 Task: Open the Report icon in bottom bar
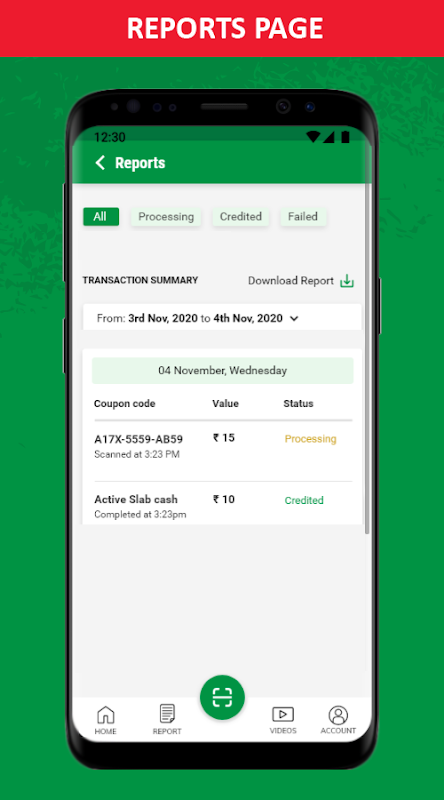point(167,720)
